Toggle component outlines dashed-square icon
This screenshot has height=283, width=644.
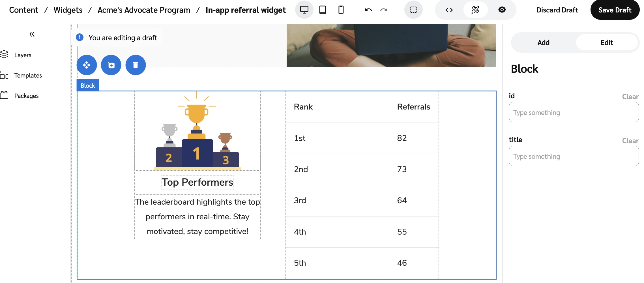413,10
